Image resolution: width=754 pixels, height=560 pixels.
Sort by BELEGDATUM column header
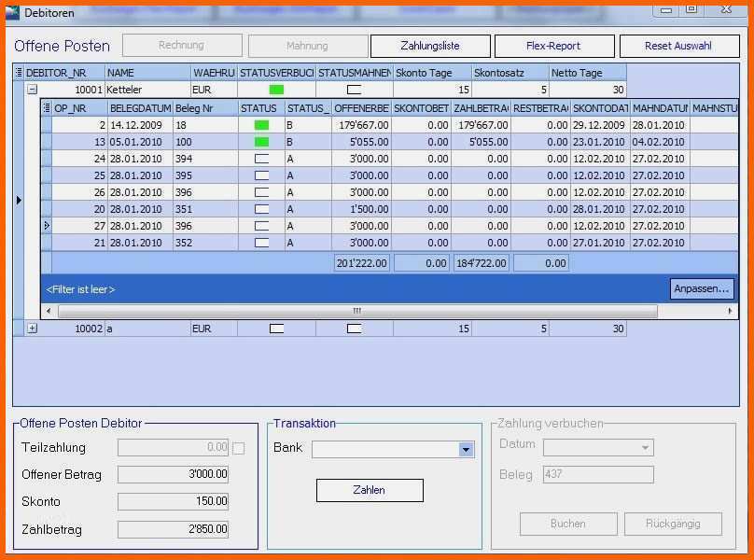coord(140,108)
